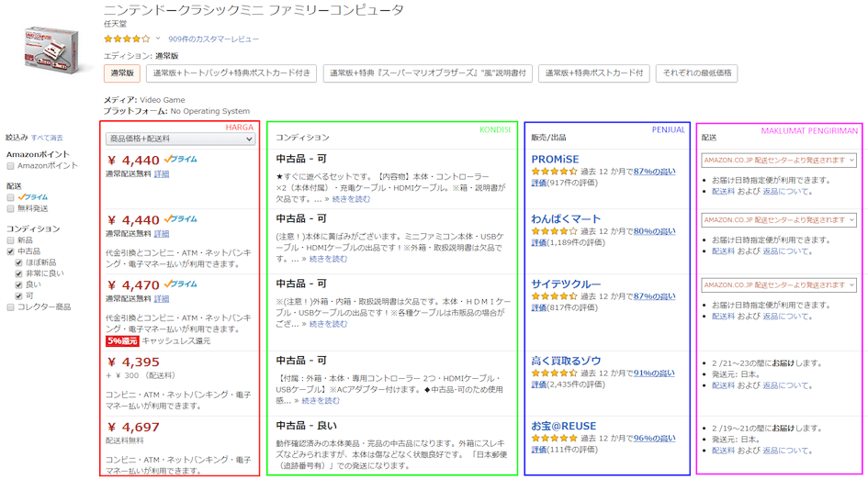This screenshot has width=868, height=479.
Task: Click 返品について link in 高く買取るゾウ row
Action: point(785,385)
